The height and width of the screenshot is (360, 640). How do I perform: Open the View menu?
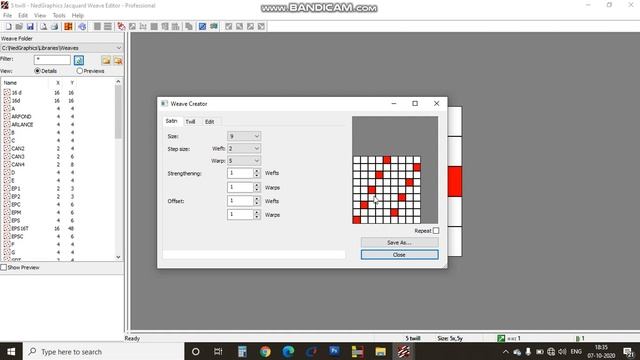click(40, 16)
